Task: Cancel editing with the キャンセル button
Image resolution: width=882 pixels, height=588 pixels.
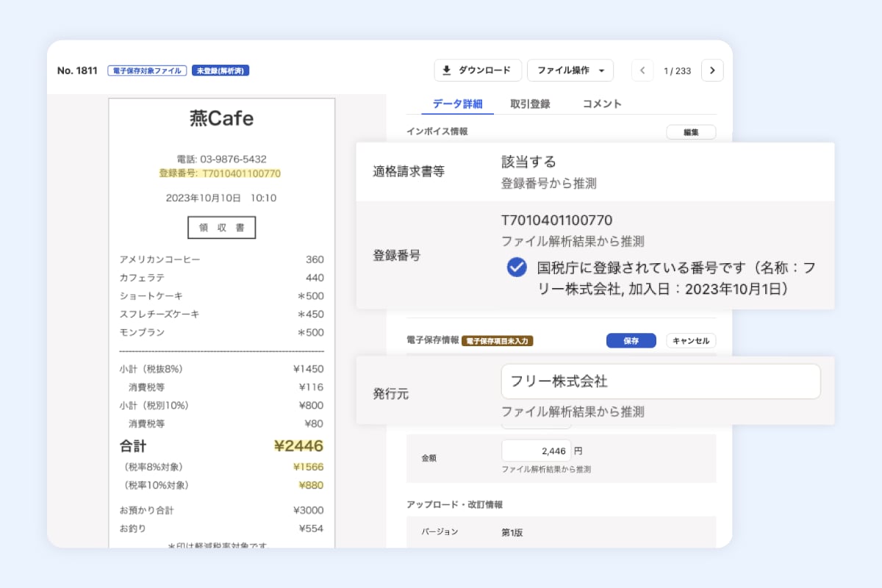Action: click(x=690, y=340)
